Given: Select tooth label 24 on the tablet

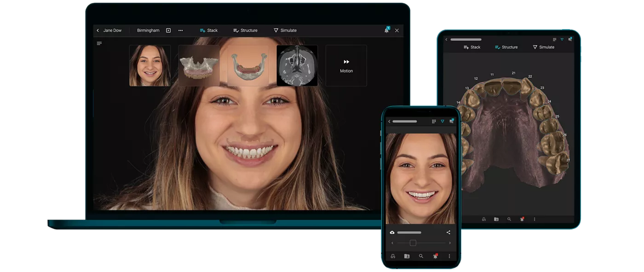Looking at the screenshot, I should [x=549, y=101].
